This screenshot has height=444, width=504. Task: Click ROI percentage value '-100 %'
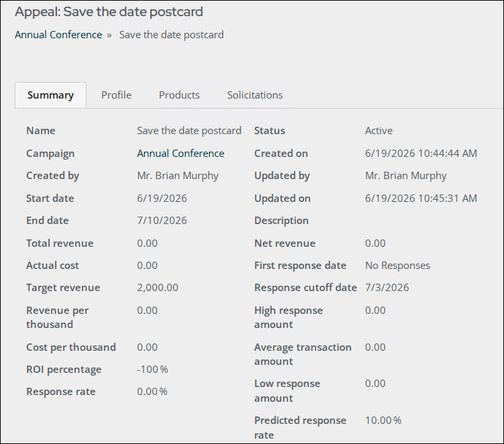point(152,370)
